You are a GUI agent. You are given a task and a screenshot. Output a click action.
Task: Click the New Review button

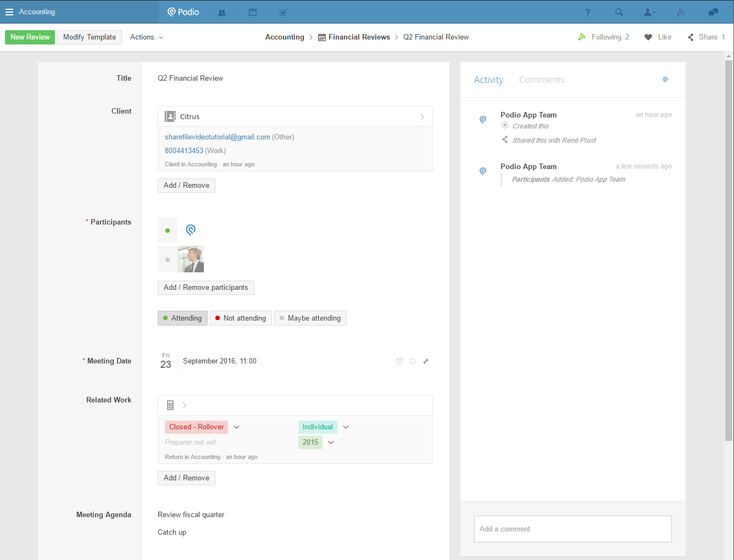[x=30, y=37]
